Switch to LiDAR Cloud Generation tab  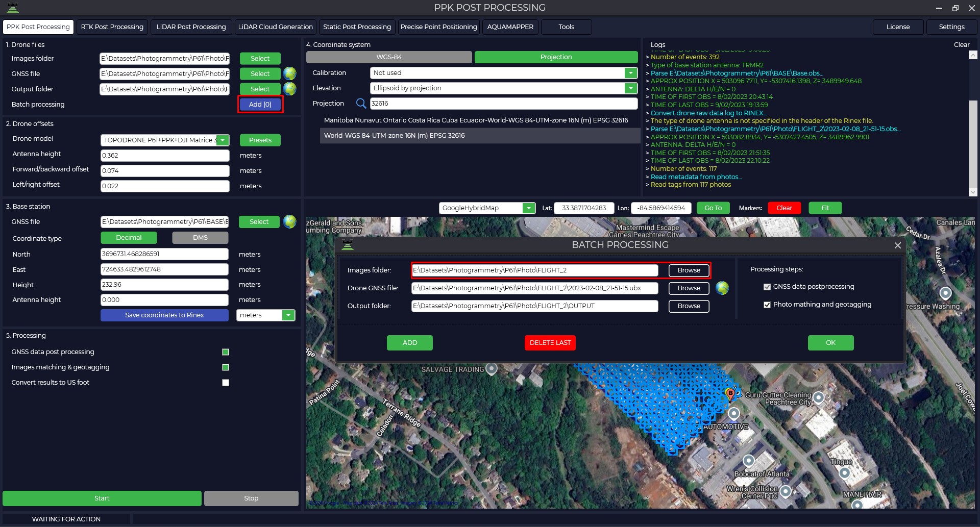pyautogui.click(x=275, y=27)
